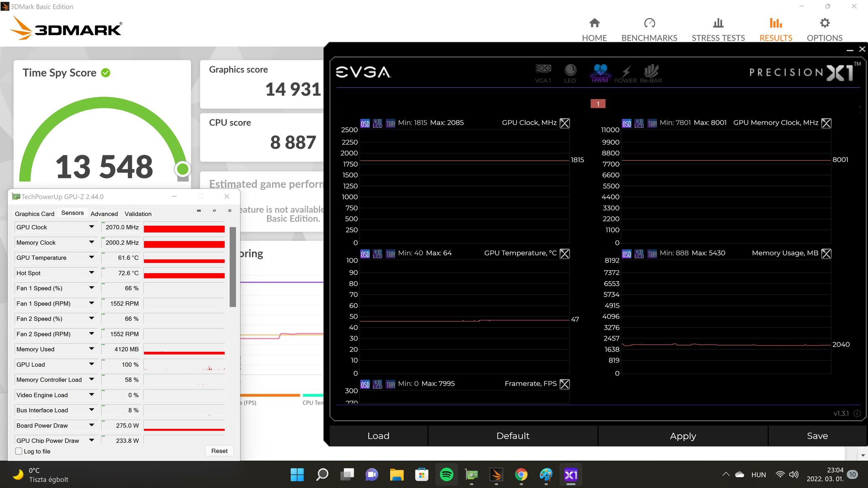Switch to the Advanced tab in GPU-Z
Screen dimensions: 868x488
(104, 214)
